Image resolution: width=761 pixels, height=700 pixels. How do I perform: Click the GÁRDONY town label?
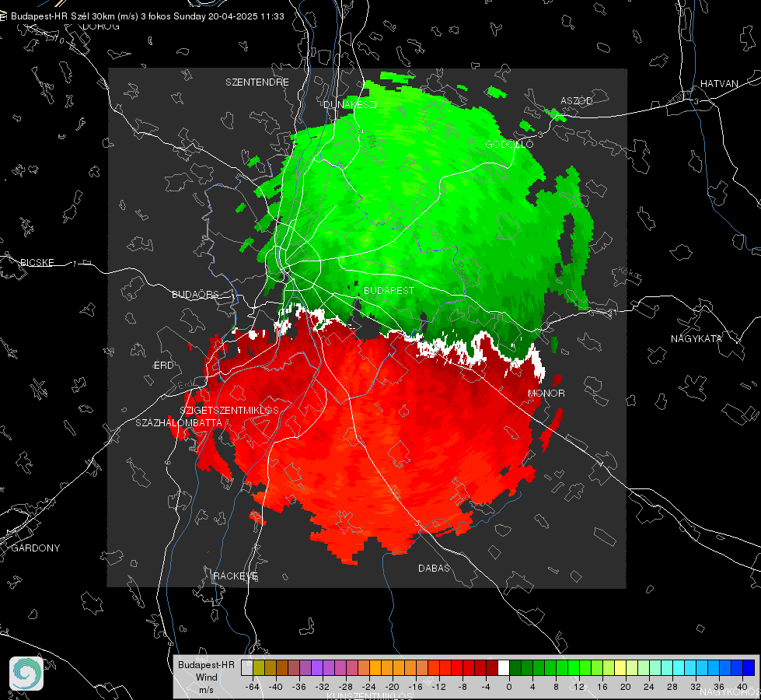coord(36,548)
